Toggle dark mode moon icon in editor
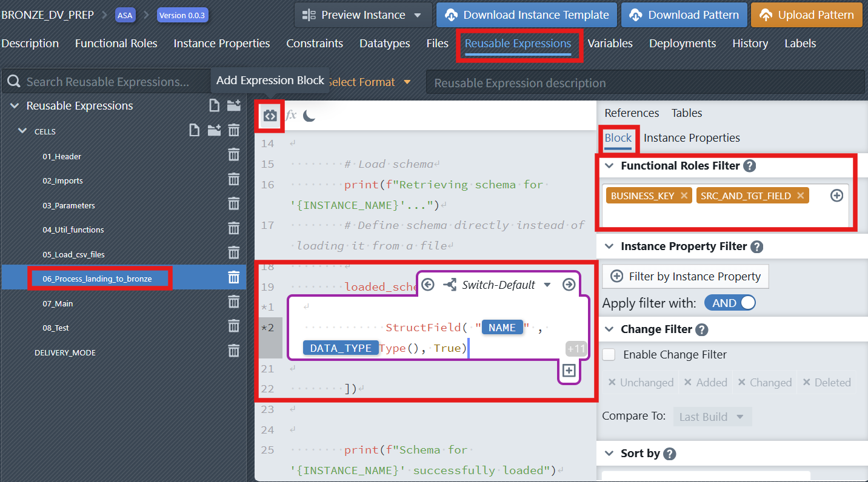 tap(309, 115)
